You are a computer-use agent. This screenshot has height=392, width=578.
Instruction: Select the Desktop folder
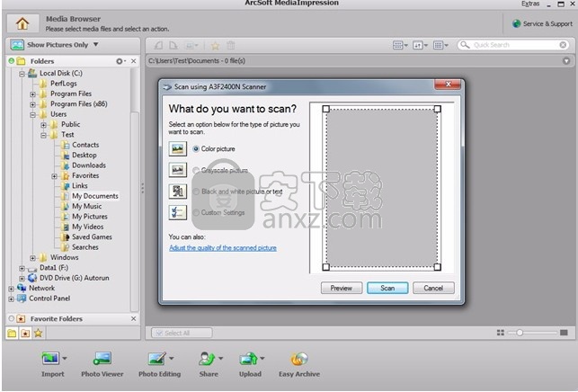(x=84, y=156)
